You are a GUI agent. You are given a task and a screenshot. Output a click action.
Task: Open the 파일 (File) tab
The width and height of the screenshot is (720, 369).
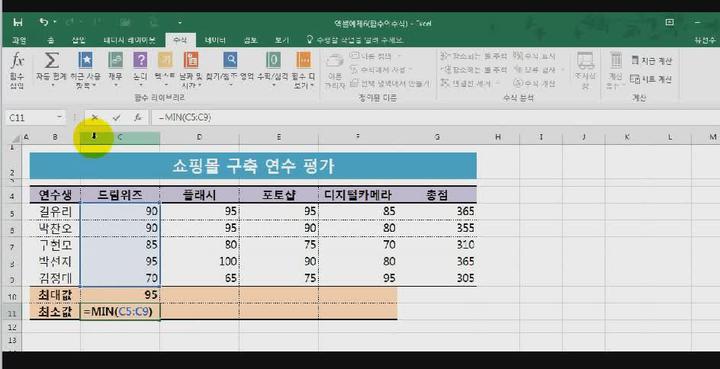tap(19, 40)
